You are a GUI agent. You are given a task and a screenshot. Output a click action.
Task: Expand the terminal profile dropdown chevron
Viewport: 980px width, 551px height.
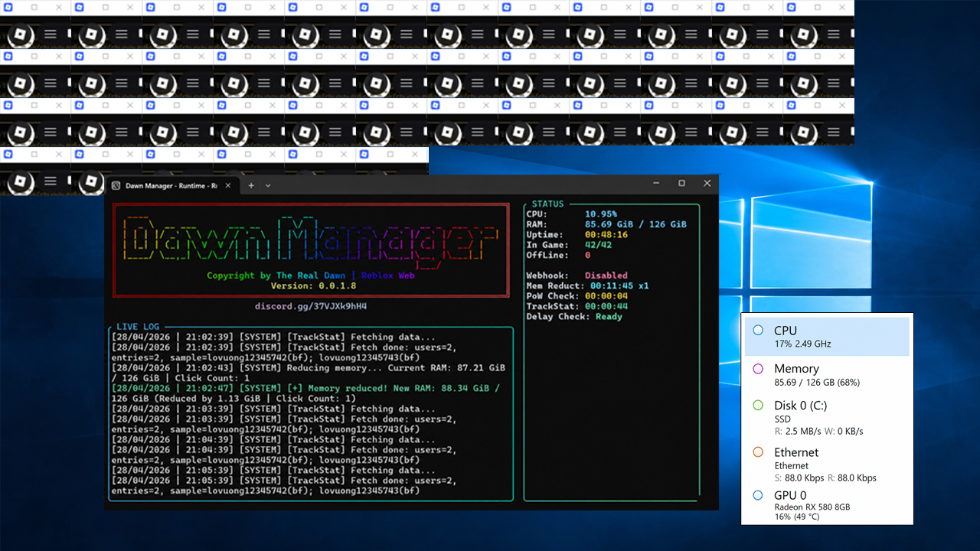click(268, 185)
